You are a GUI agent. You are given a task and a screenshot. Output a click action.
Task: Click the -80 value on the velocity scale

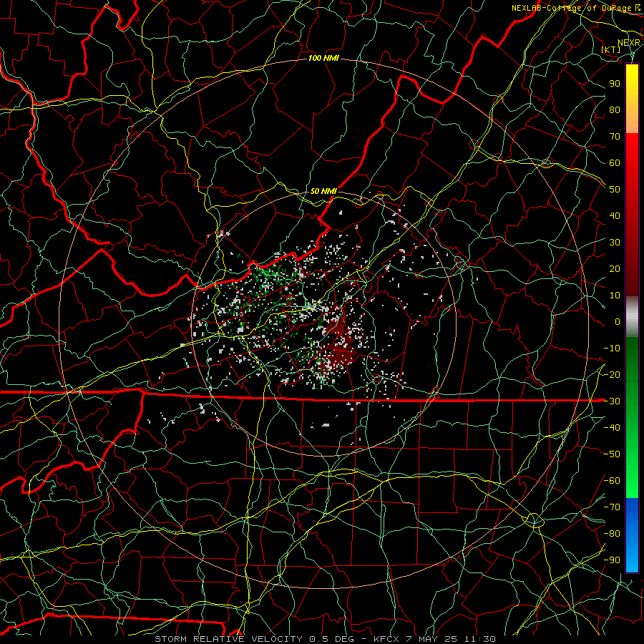tap(612, 534)
